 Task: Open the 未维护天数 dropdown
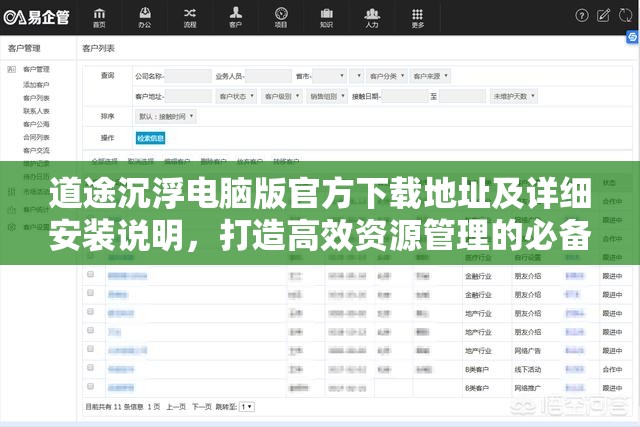[x=513, y=96]
